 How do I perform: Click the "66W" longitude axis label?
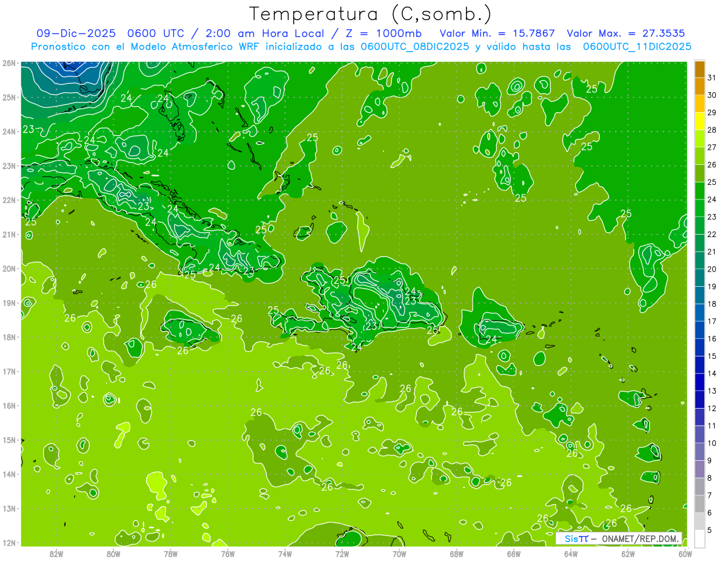tap(514, 554)
